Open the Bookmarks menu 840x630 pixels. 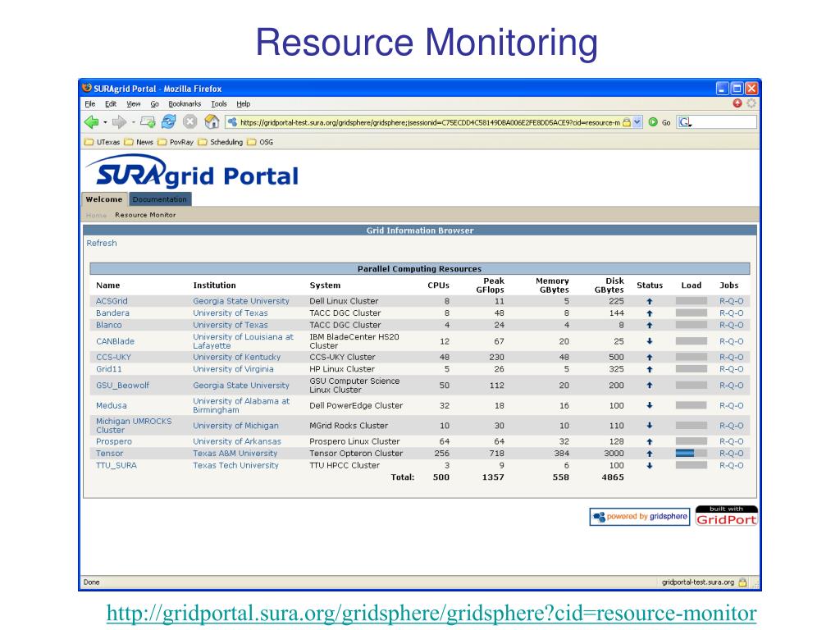coord(185,104)
